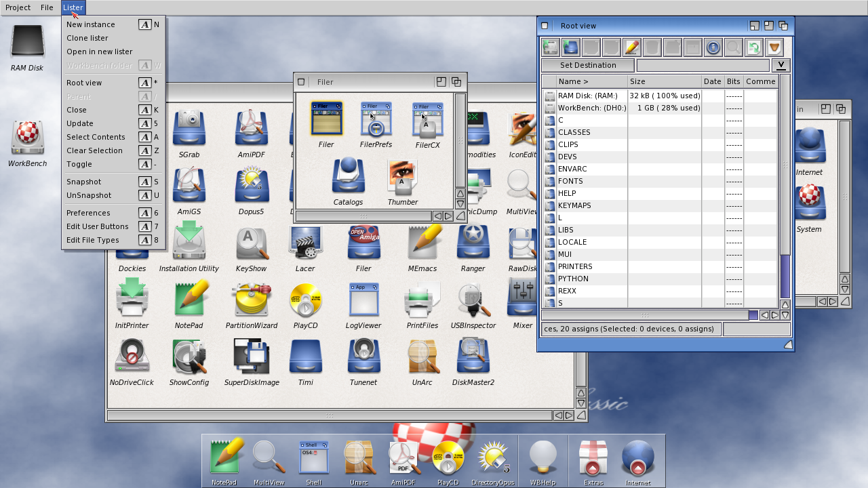Open the Project menu
868x488 pixels.
pos(18,7)
